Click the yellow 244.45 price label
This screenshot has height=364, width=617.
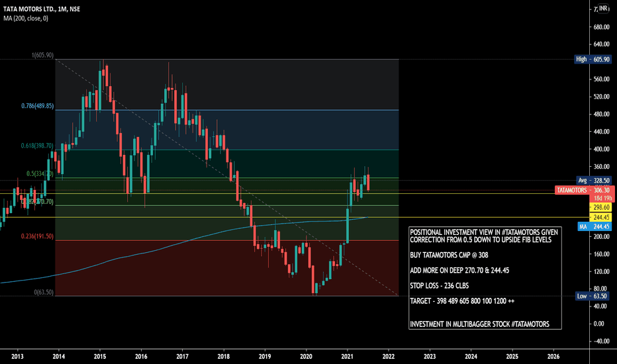pyautogui.click(x=600, y=217)
